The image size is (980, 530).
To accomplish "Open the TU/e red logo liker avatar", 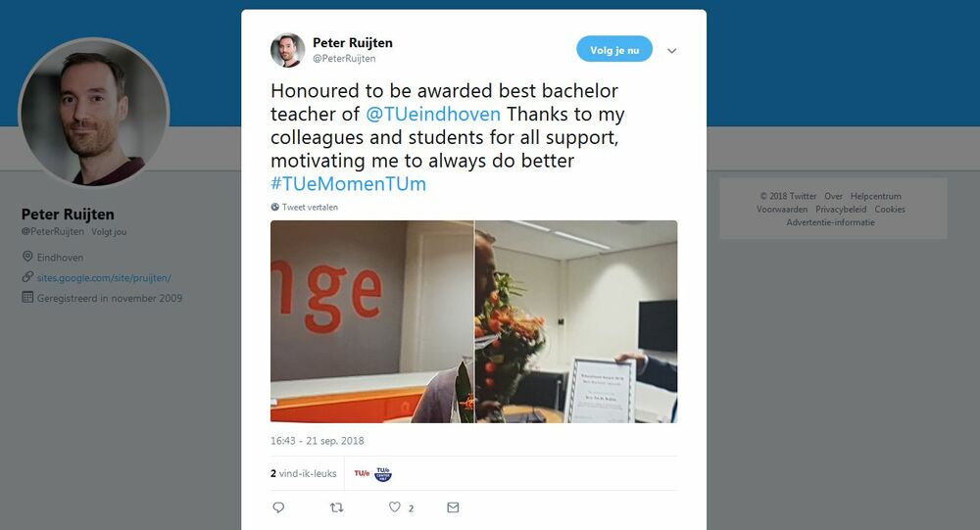I will (x=362, y=474).
